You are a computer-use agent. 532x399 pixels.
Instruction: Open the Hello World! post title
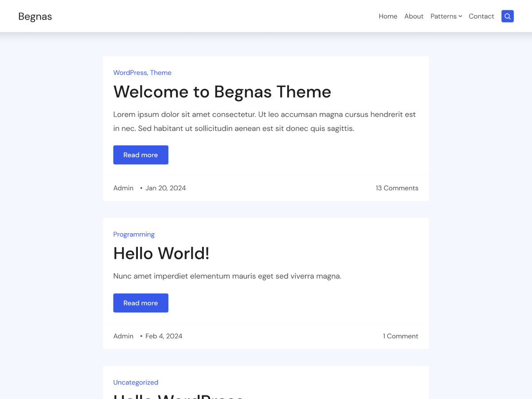coord(161,253)
